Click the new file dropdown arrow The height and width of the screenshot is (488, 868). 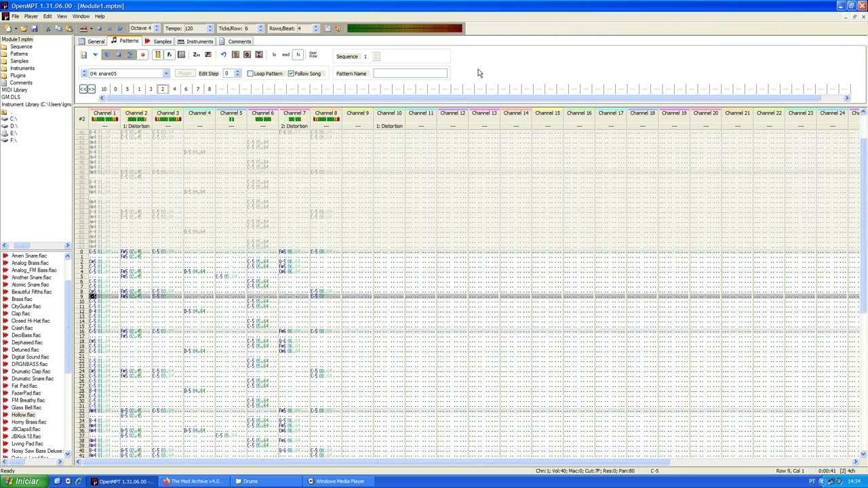[x=16, y=28]
